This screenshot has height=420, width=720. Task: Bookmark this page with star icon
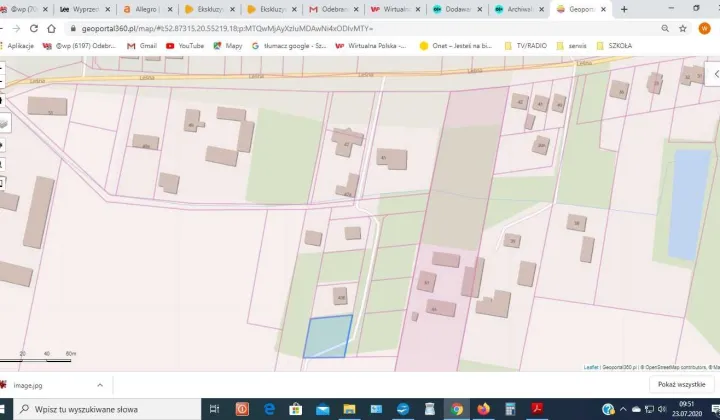[x=683, y=29]
